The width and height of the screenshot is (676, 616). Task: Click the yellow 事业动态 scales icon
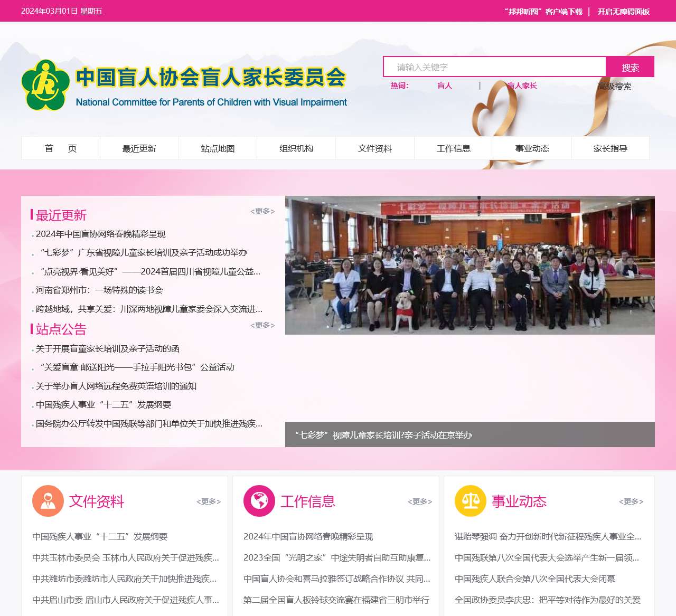point(470,501)
